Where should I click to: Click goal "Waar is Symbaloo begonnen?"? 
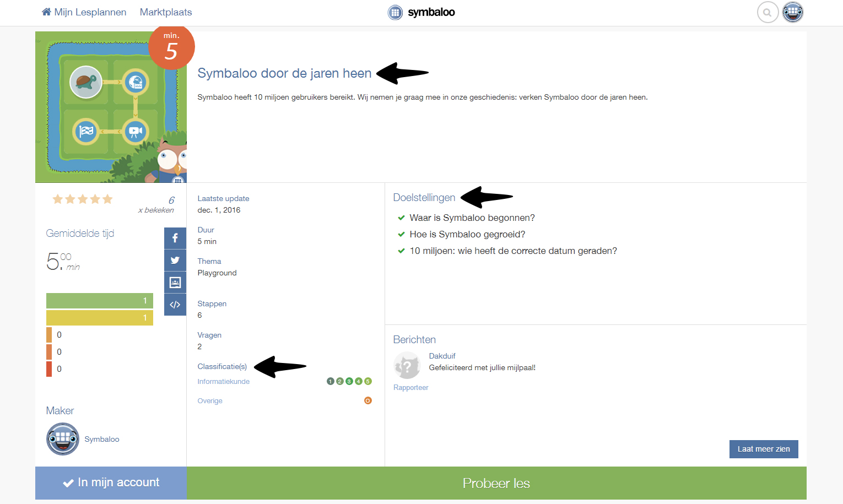coord(472,218)
